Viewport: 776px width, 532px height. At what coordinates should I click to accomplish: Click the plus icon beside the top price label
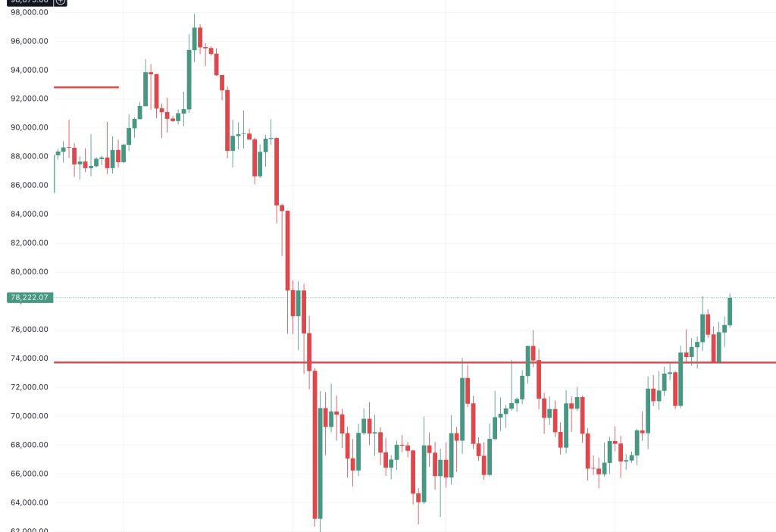click(x=61, y=2)
